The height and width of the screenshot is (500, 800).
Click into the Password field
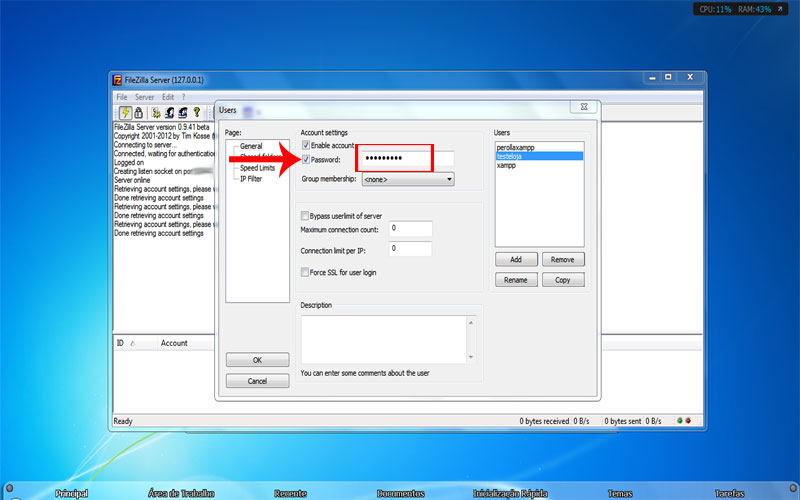407,159
